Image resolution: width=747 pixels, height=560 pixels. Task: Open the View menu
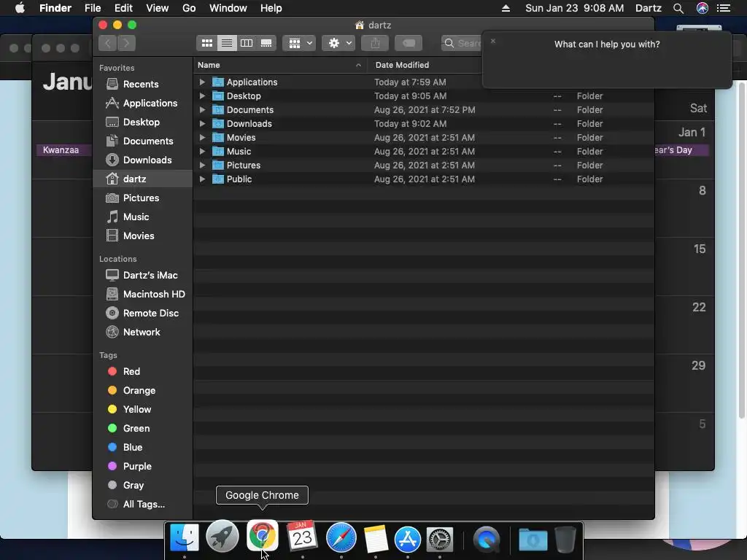coord(158,8)
